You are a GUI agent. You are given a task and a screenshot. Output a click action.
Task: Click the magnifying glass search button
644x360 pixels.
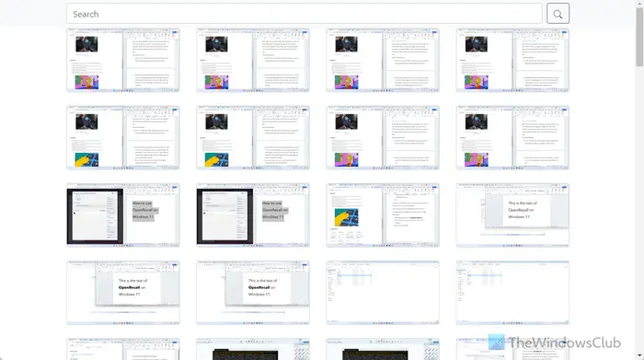pos(558,14)
